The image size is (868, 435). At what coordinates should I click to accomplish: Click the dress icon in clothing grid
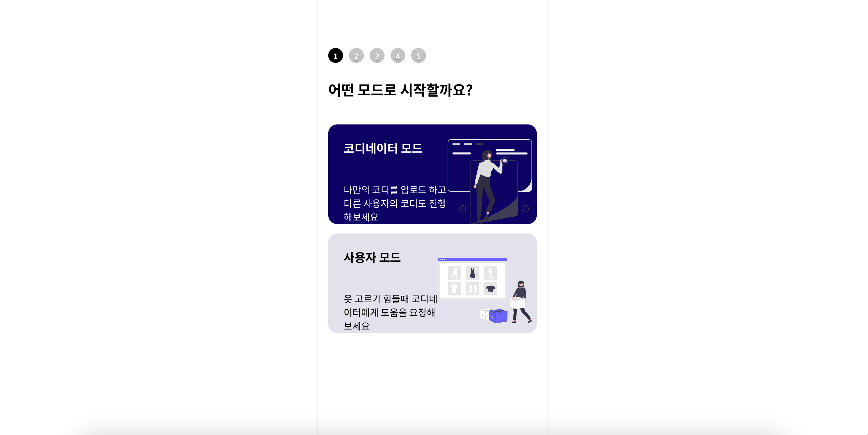pyautogui.click(x=473, y=273)
